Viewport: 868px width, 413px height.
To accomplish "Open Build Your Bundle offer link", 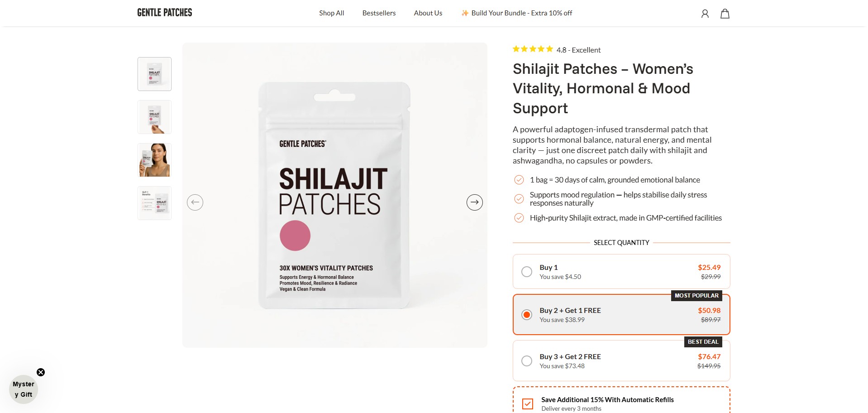I will [x=517, y=13].
